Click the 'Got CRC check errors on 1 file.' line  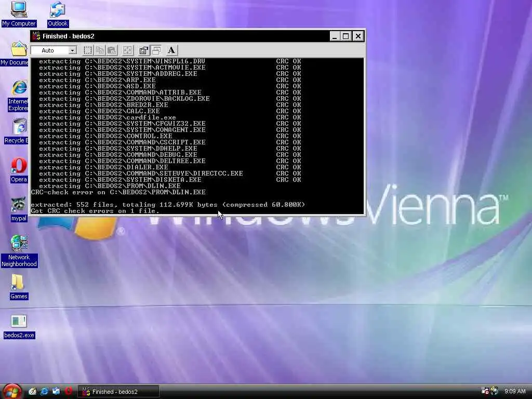(x=95, y=211)
